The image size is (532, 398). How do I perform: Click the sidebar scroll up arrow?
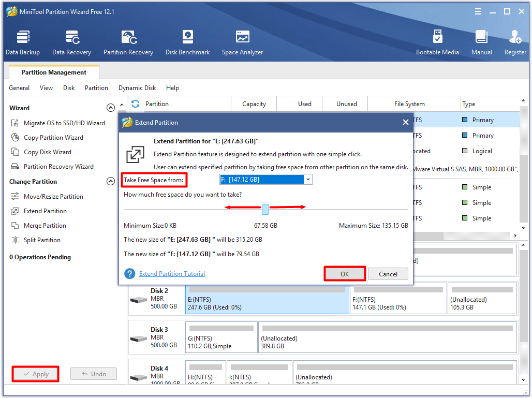coord(122,104)
